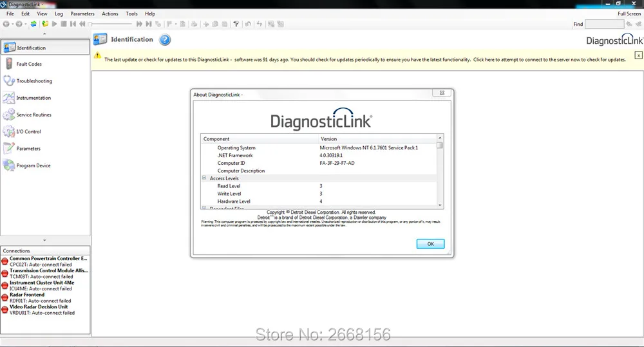Viewport: 644px width, 347px height.
Task: Click the fast-forward log button
Action: coord(139,24)
